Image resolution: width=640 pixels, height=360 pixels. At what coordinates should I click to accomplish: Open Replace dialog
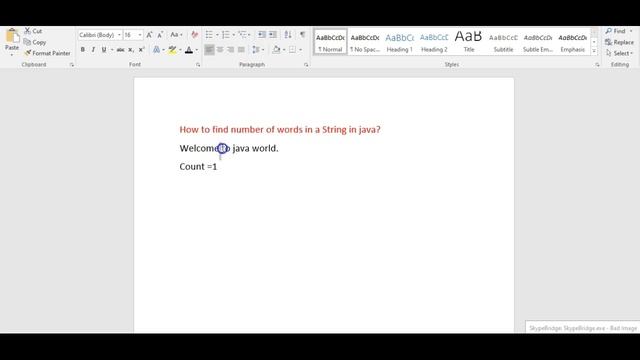pos(619,42)
